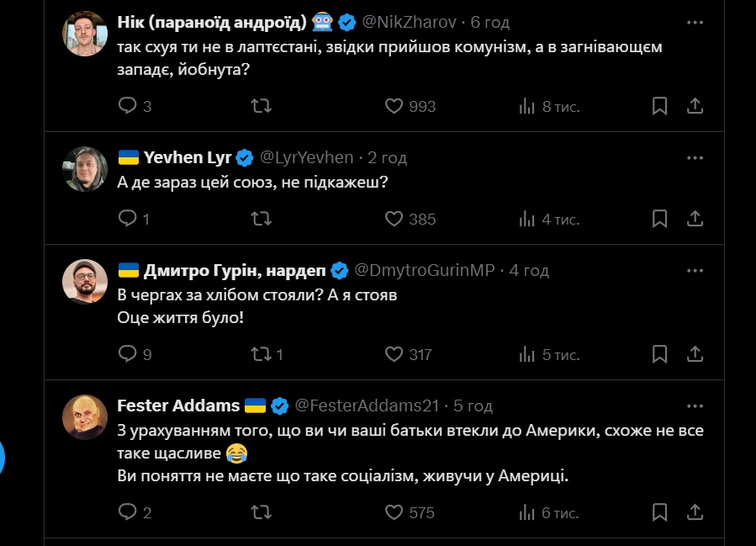Open more options menu on Yevhen Lyr's tweet

tap(695, 157)
